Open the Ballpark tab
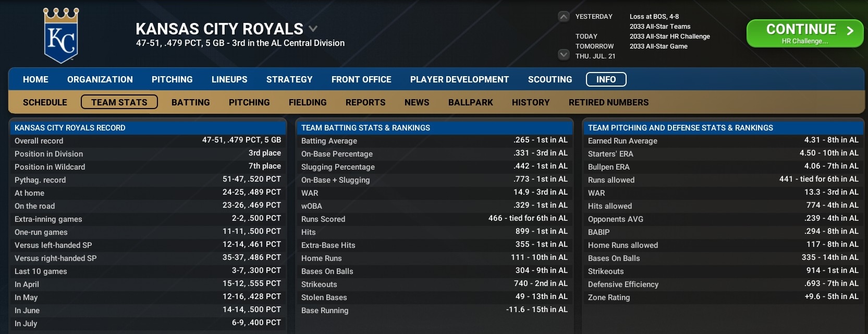Viewport: 868px width, 334px height. 471,102
